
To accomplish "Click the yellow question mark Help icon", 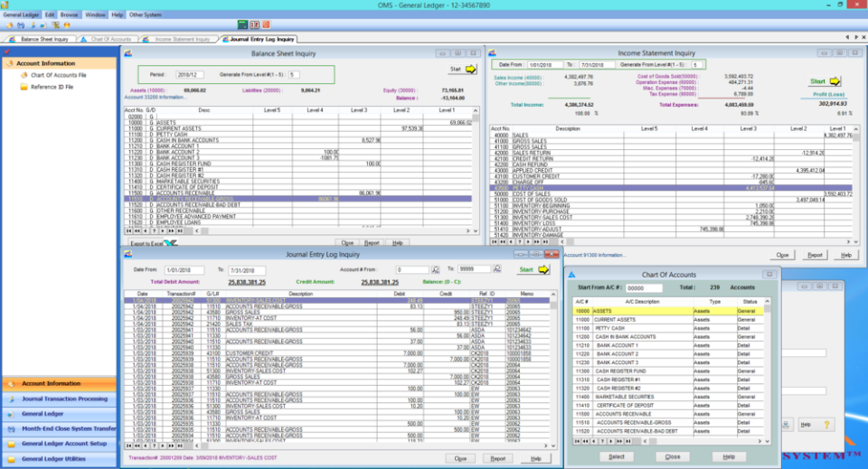I will (x=826, y=425).
